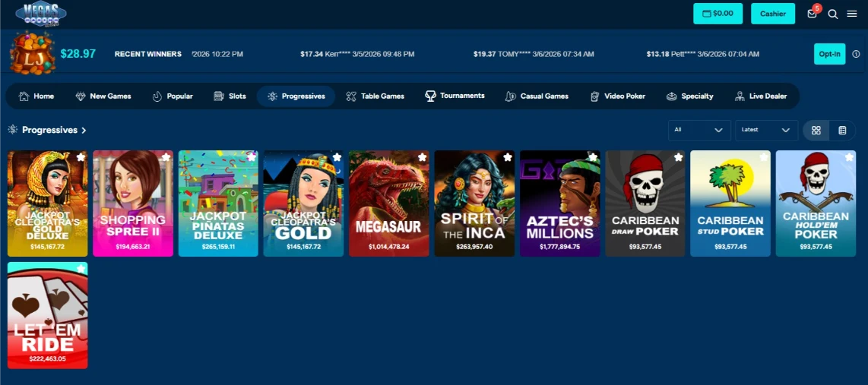This screenshot has width=868, height=385.
Task: Open the All filter dropdown
Action: 699,131
